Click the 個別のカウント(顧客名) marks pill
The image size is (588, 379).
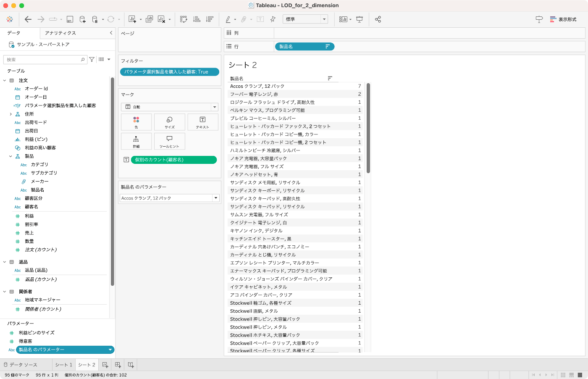click(174, 160)
